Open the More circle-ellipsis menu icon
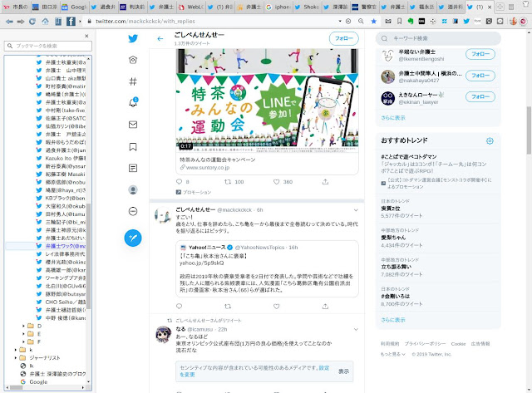The image size is (532, 393). point(133,212)
